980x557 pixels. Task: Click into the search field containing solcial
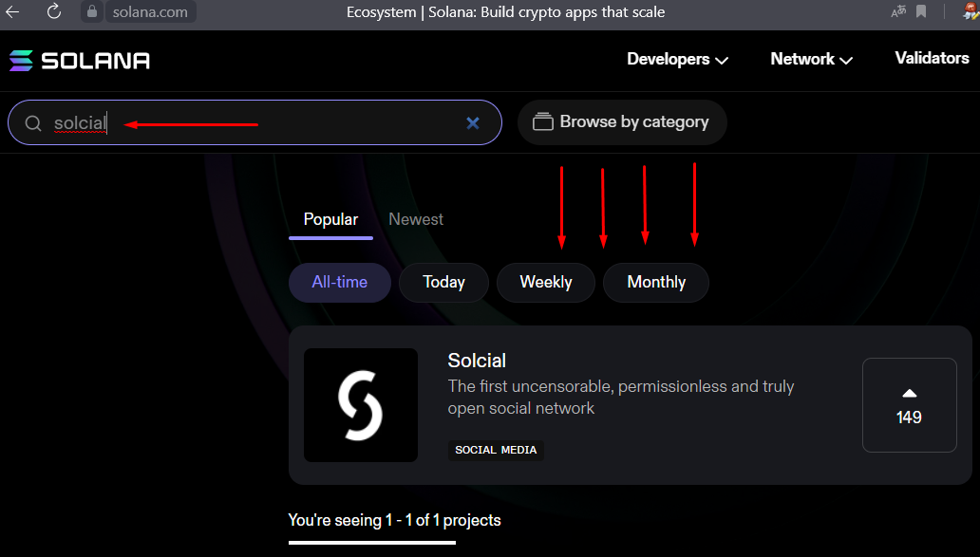click(255, 122)
